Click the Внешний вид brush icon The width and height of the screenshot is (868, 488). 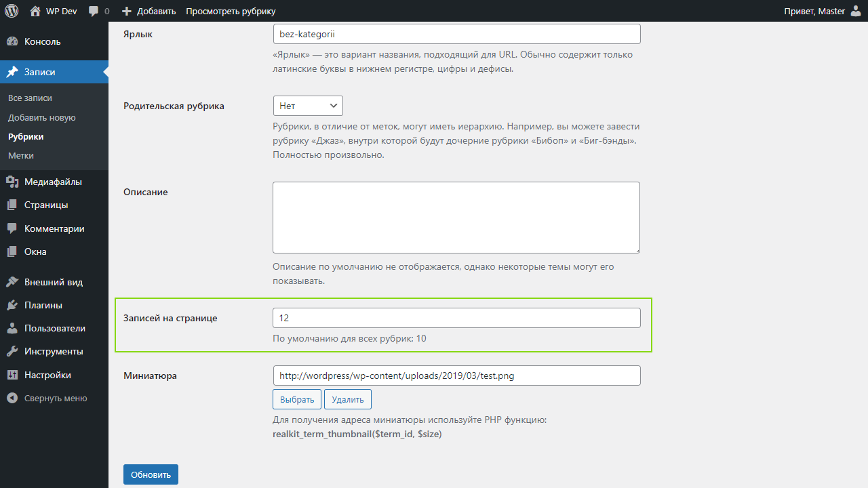tap(12, 282)
